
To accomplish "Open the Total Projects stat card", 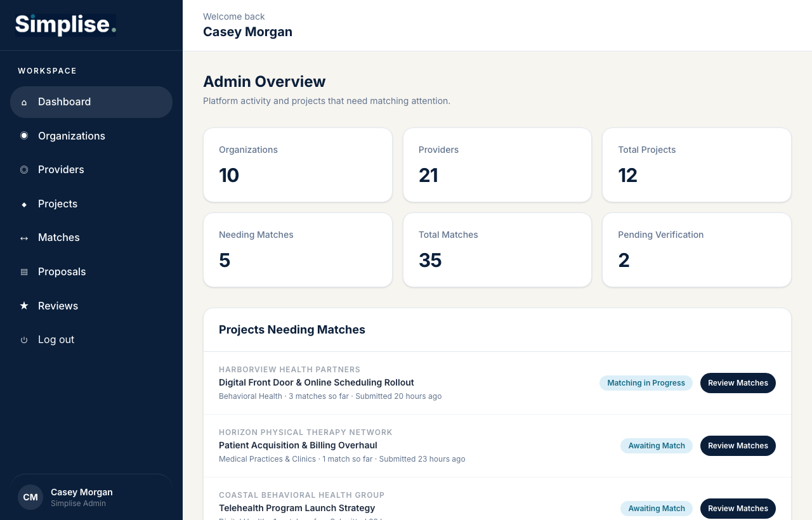I will click(697, 165).
